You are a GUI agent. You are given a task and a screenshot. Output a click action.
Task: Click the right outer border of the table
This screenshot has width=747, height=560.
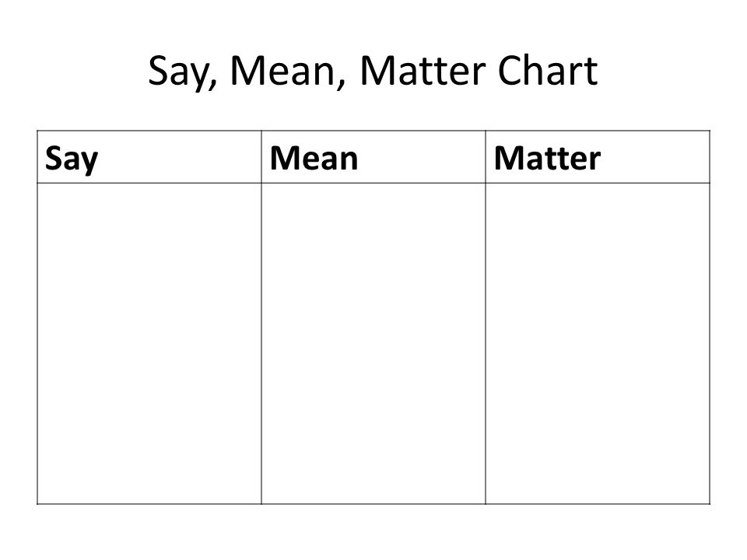point(710,317)
